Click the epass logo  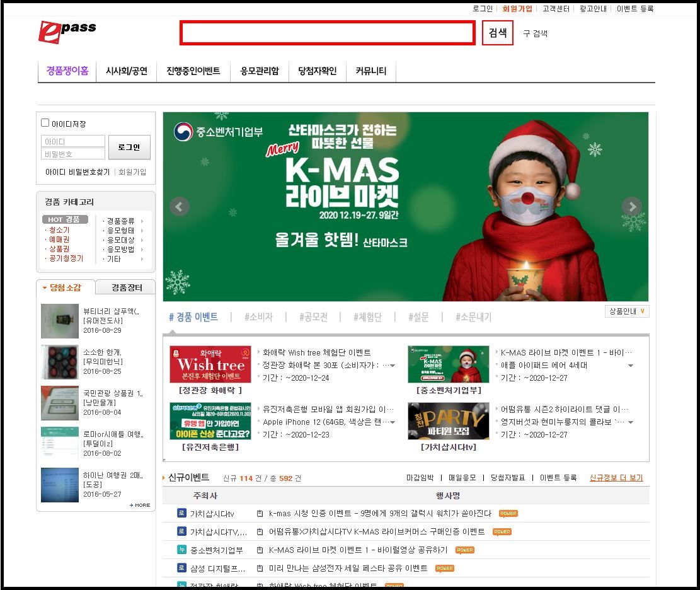click(x=67, y=32)
